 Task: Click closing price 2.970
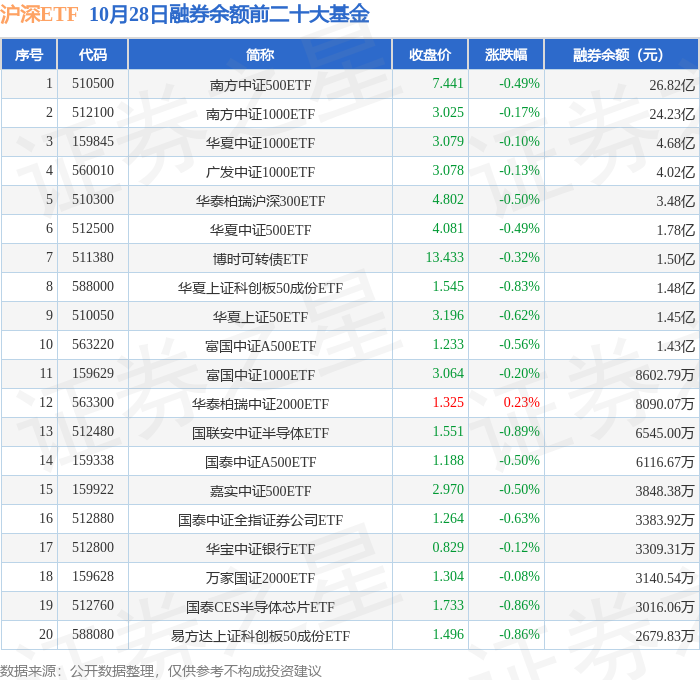(x=448, y=490)
